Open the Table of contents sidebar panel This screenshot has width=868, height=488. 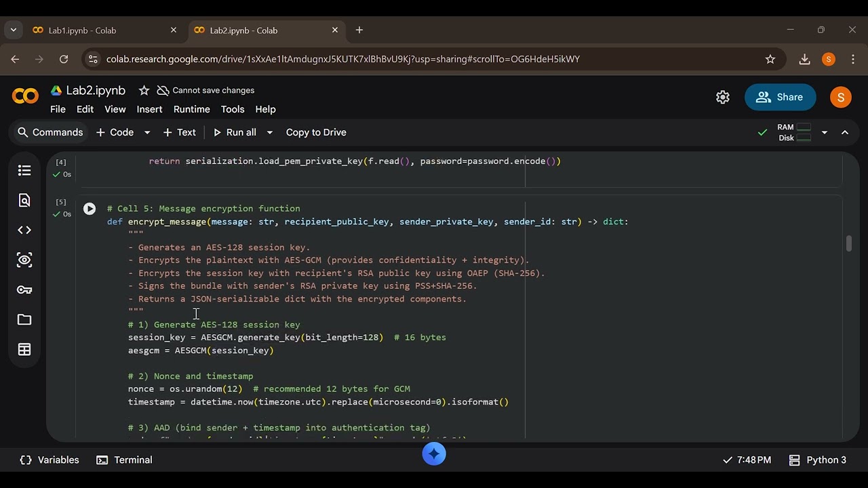[x=24, y=170]
